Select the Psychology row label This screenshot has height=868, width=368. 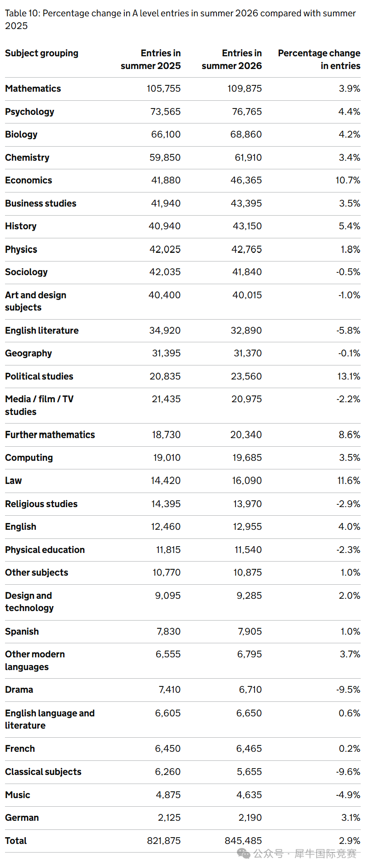(x=29, y=112)
